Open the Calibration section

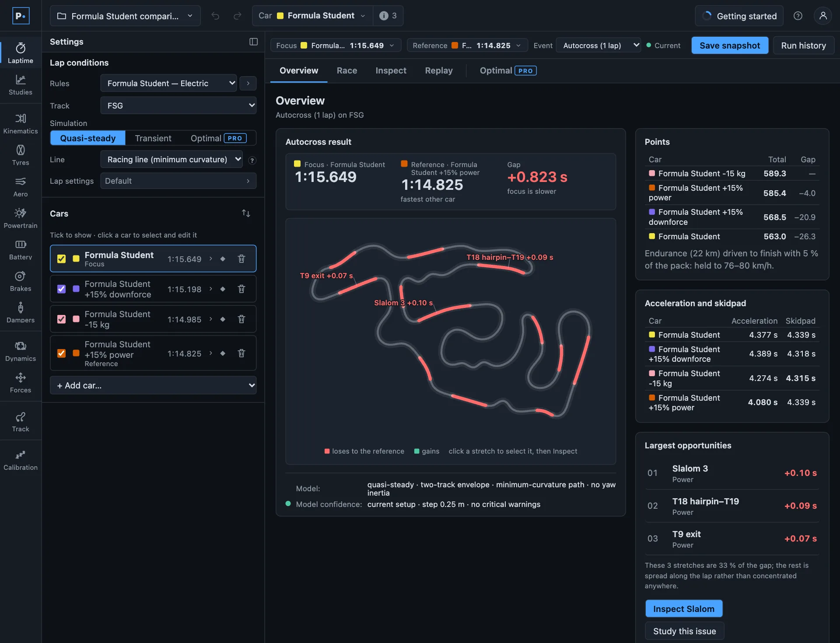pos(21,460)
